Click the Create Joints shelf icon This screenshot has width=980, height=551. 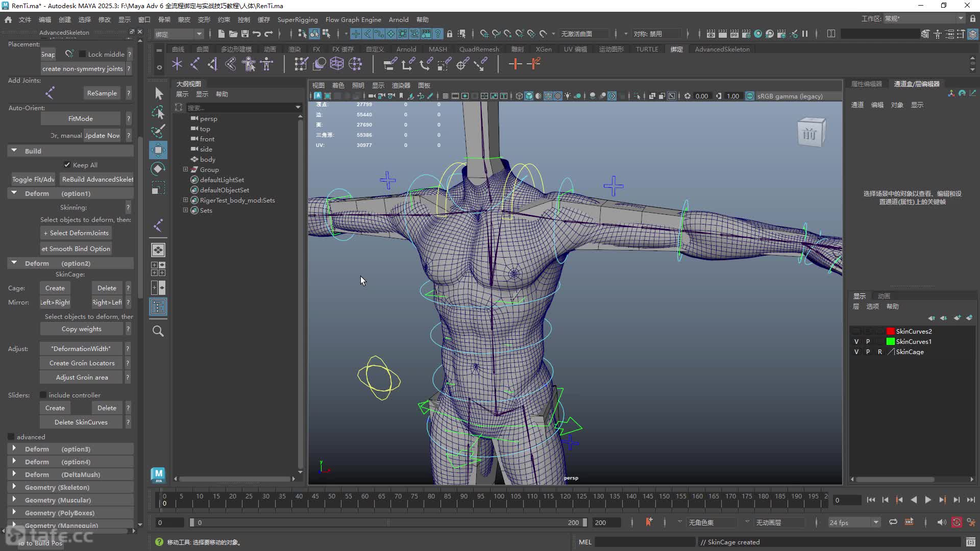pyautogui.click(x=194, y=64)
